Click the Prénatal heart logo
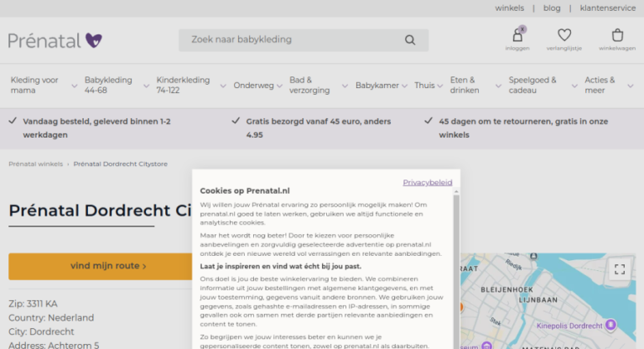 tap(55, 40)
